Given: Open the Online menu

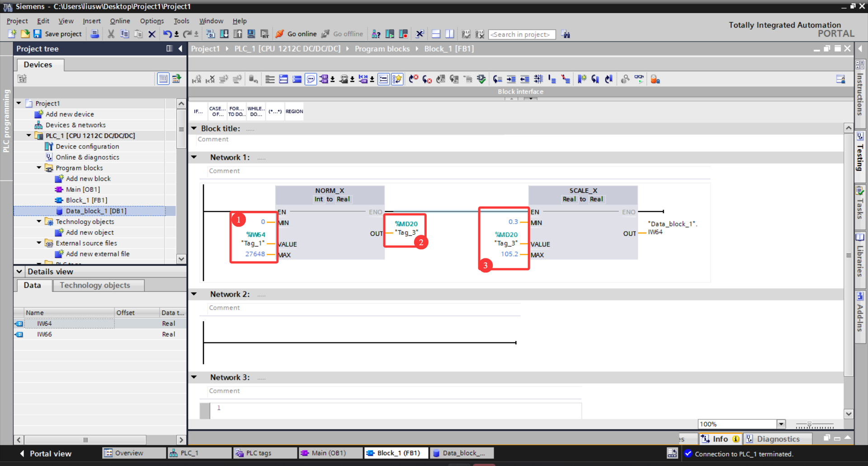Looking at the screenshot, I should (x=120, y=21).
